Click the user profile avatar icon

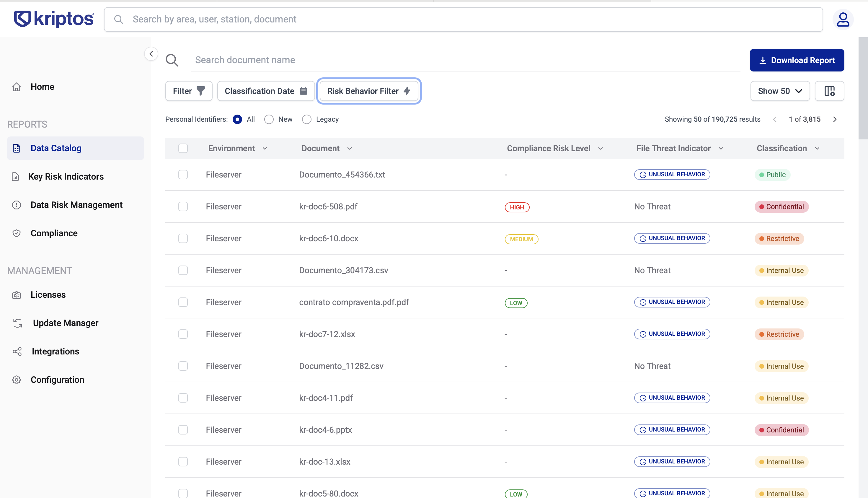pyautogui.click(x=843, y=19)
